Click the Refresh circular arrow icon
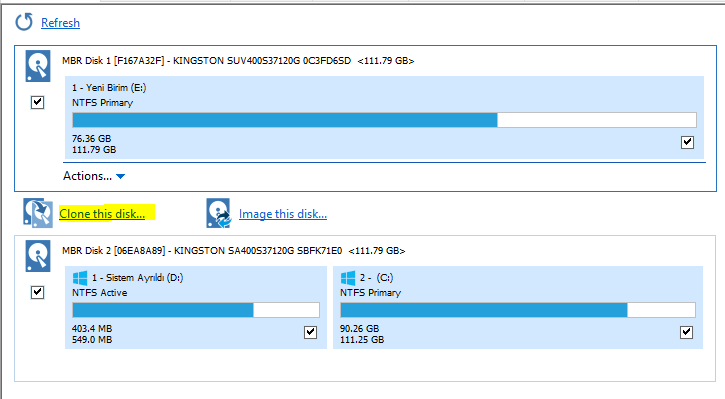 (24, 22)
